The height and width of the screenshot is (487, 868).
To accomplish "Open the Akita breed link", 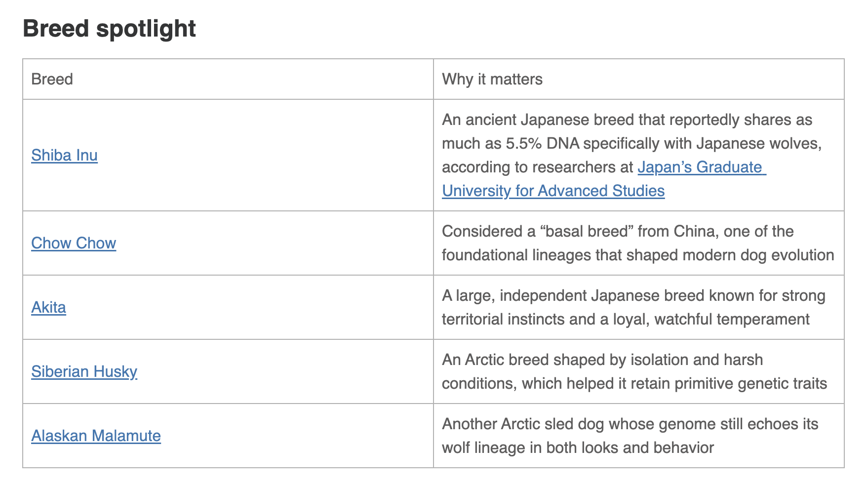I will [x=48, y=307].
